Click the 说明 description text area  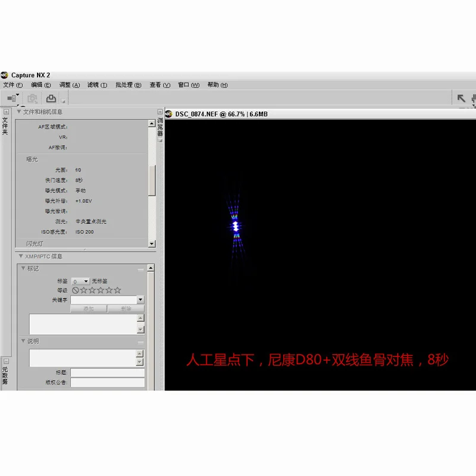(x=83, y=358)
